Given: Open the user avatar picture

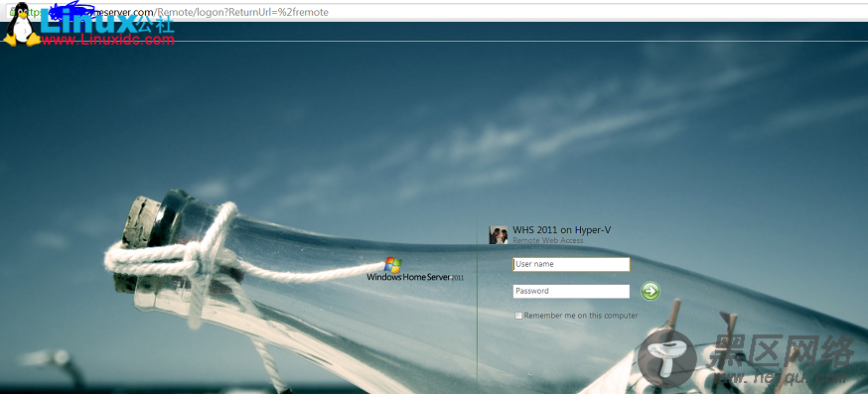Looking at the screenshot, I should click(499, 234).
